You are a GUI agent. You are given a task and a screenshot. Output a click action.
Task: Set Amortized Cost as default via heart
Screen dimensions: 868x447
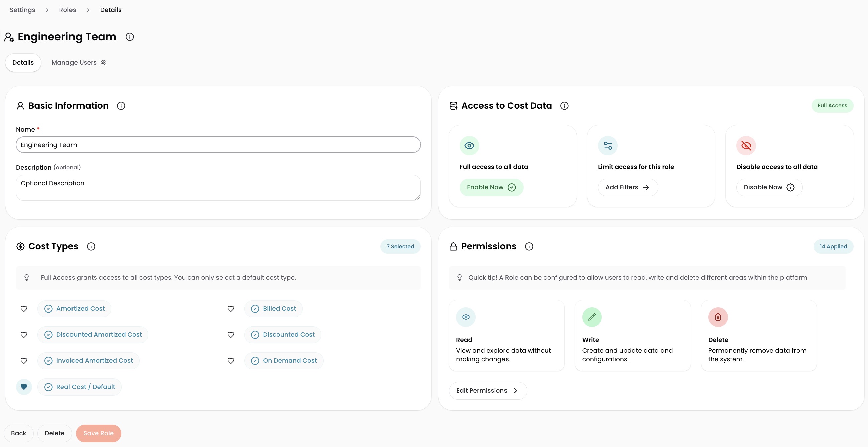tap(24, 309)
